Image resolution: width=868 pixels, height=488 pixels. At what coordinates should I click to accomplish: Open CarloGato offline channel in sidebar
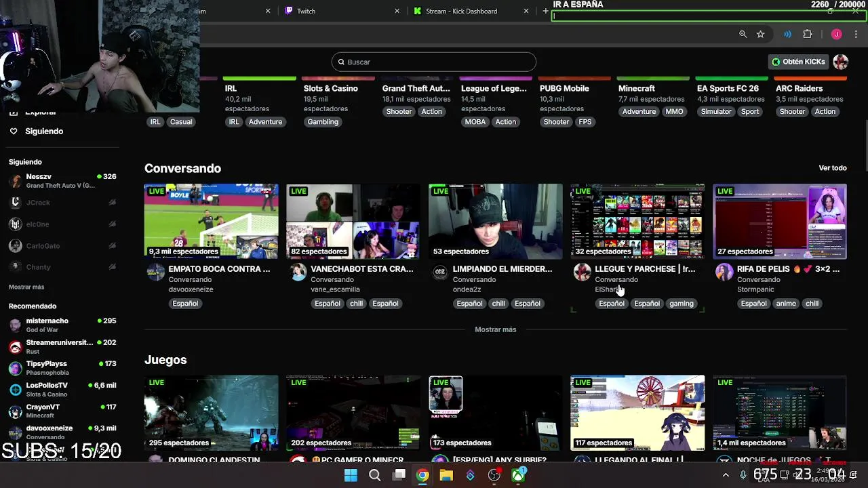(x=62, y=245)
